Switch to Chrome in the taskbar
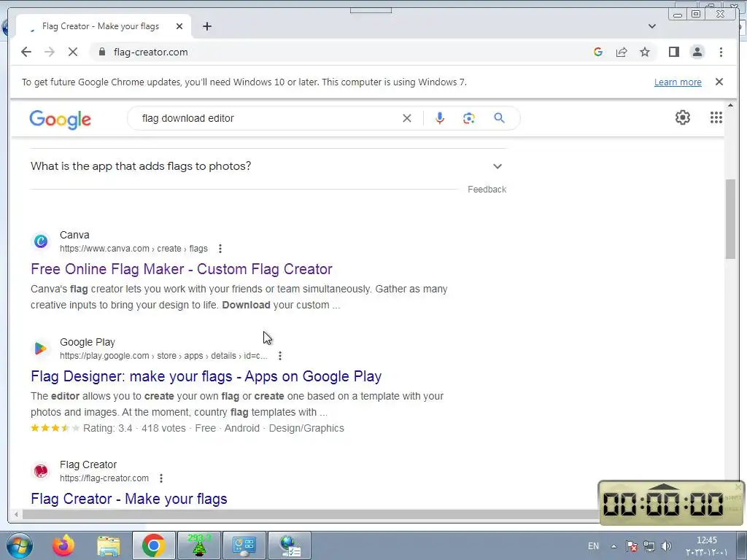The image size is (747, 560). coord(153,545)
